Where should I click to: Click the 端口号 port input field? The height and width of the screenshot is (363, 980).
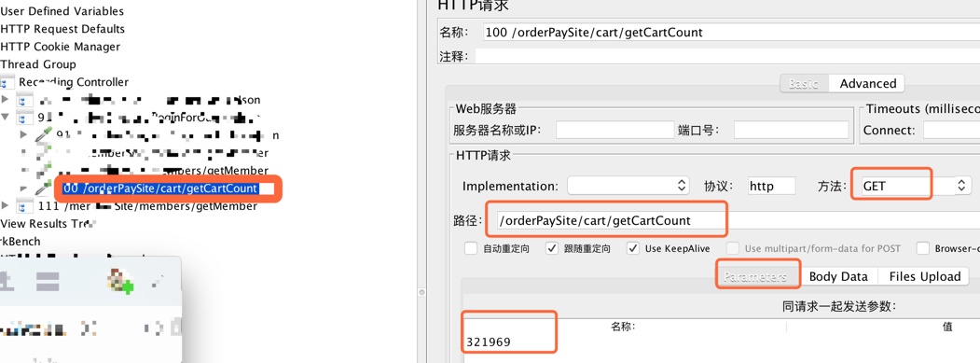point(792,131)
